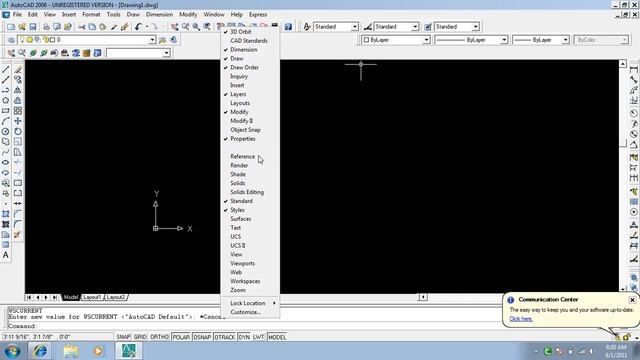This screenshot has height=360, width=640.
Task: Open Internet Explorer from the taskbar
Action: [x=40, y=351]
